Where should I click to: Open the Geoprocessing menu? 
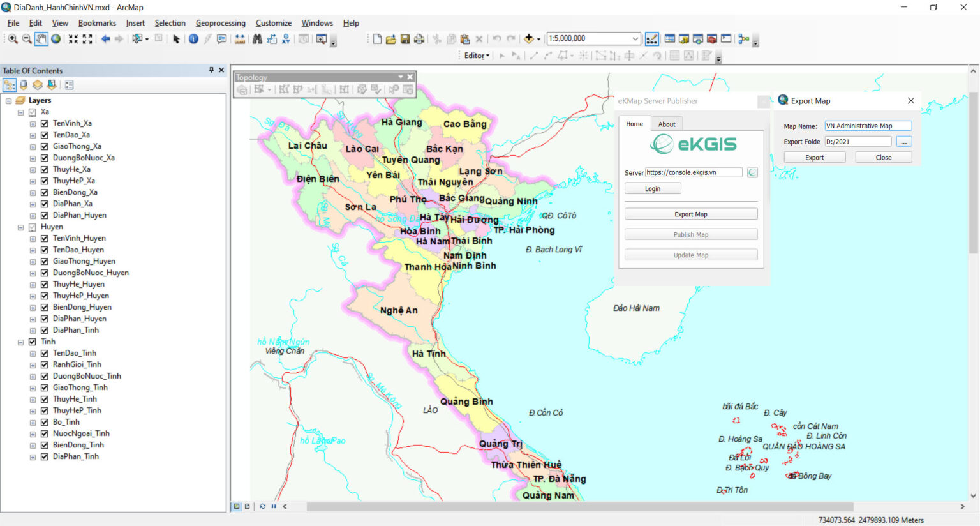pos(220,23)
